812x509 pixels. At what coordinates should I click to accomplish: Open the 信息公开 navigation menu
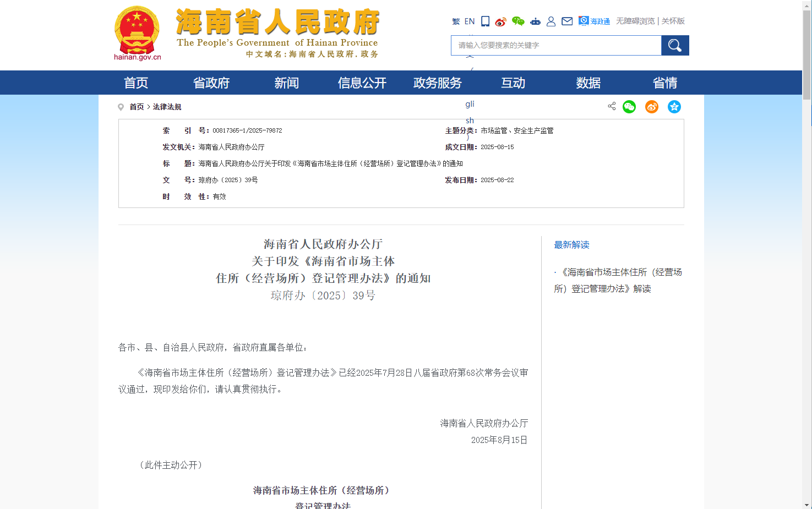(x=362, y=83)
